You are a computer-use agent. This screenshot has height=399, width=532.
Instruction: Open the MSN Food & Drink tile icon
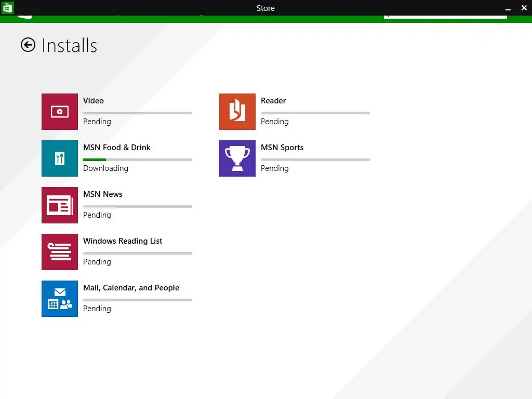click(60, 158)
